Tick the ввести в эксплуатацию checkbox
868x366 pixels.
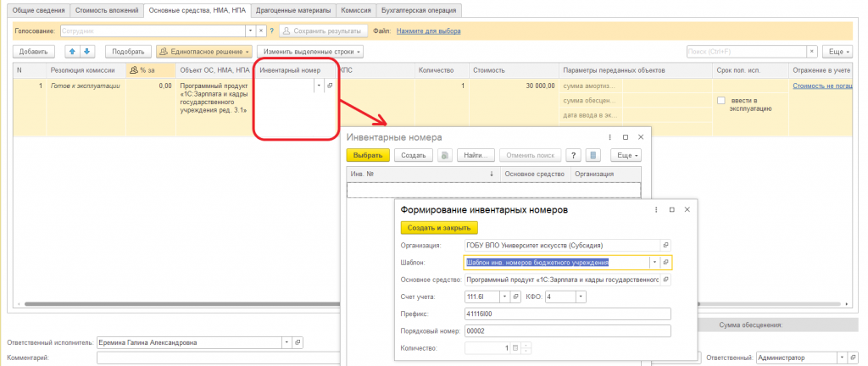pyautogui.click(x=721, y=101)
